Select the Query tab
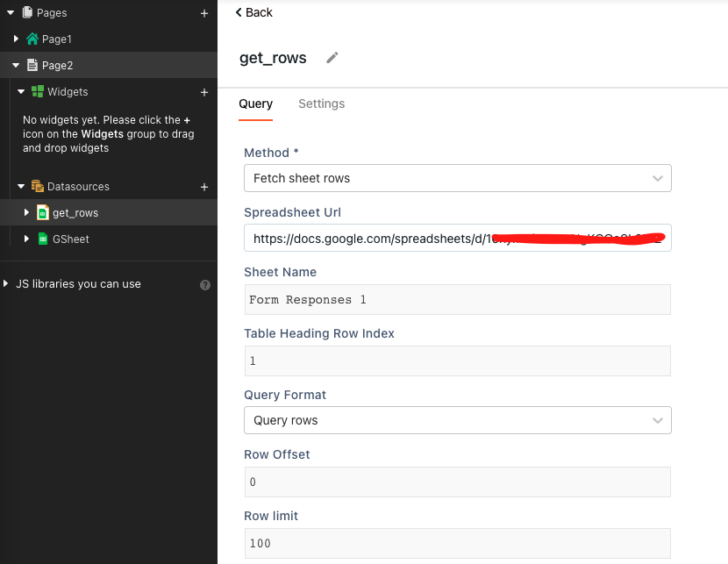 tap(255, 104)
